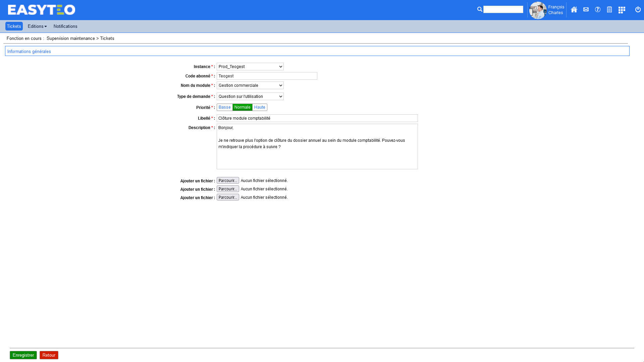Screen dimensions: 644x362
Task: Click the help question mark icon
Action: [x=598, y=10]
